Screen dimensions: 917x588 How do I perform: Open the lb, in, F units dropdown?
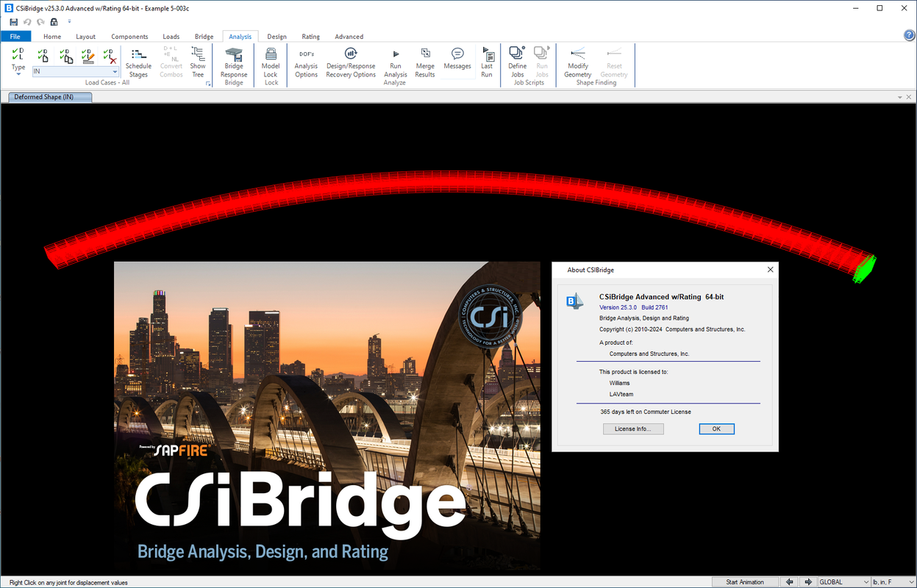[893, 582]
